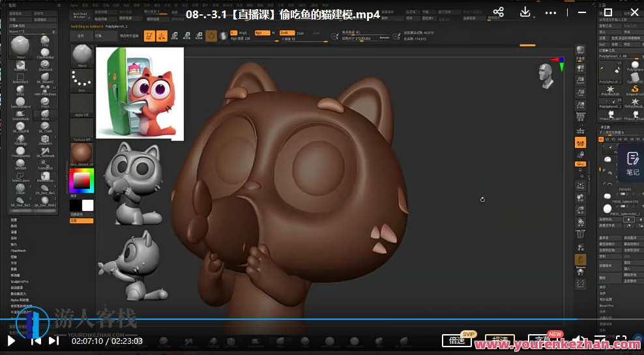This screenshot has width=644, height=355.
Task: Open the 笔记 notes panel
Action: [x=632, y=163]
